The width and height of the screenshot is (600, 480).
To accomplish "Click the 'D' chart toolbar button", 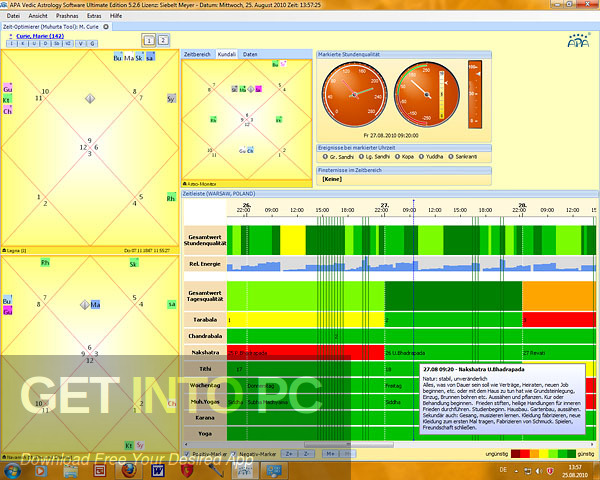I will click(x=46, y=44).
